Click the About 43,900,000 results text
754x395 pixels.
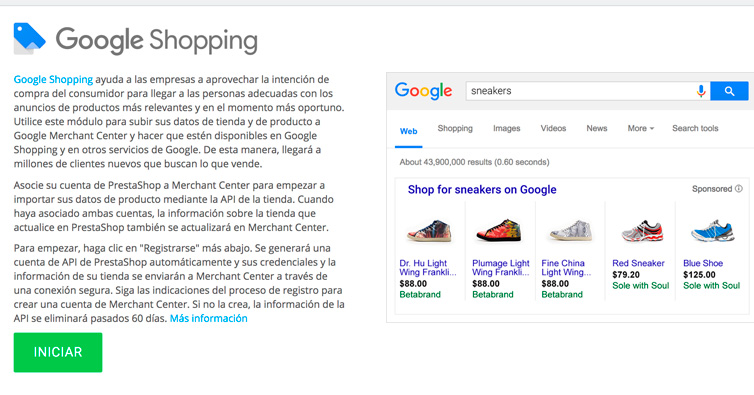coord(474,162)
